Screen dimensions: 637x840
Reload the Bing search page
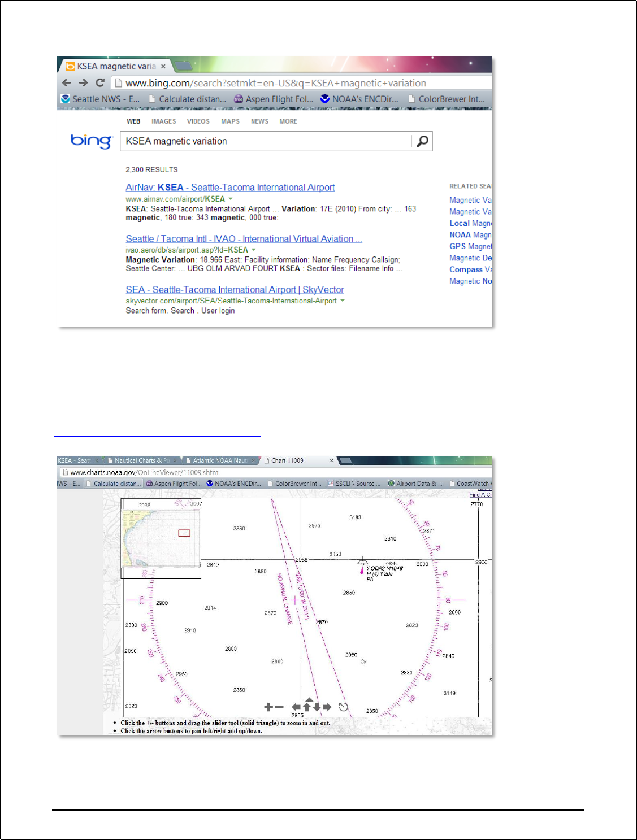(x=100, y=82)
